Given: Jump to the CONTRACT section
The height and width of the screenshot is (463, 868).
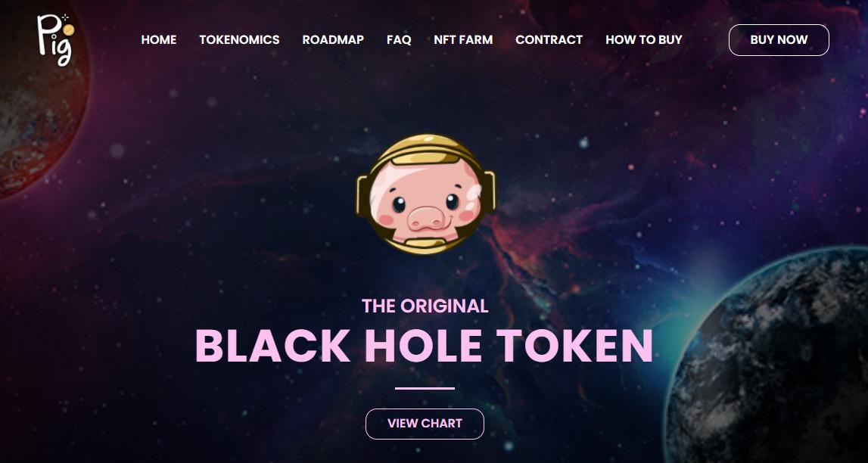Looking at the screenshot, I should tap(549, 40).
